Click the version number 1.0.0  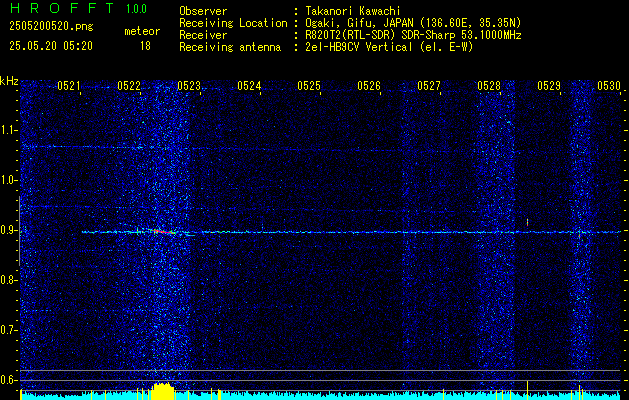click(136, 8)
